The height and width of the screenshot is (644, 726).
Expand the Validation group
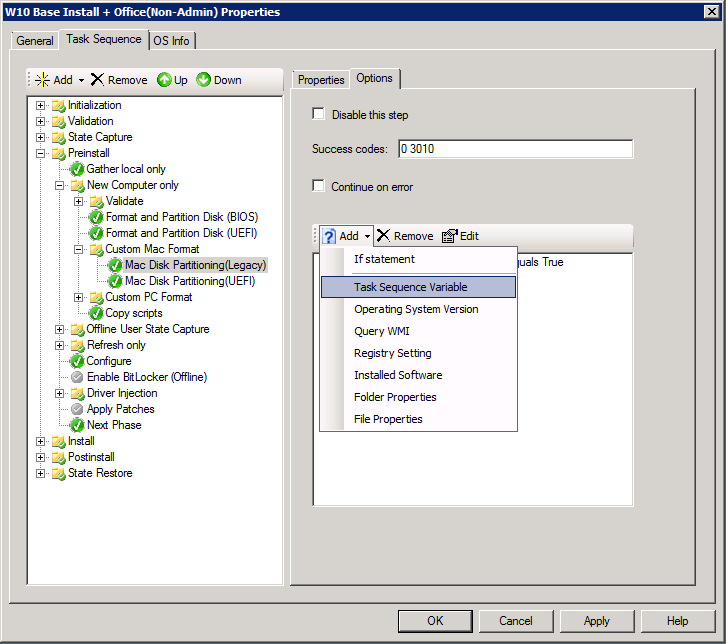point(41,122)
